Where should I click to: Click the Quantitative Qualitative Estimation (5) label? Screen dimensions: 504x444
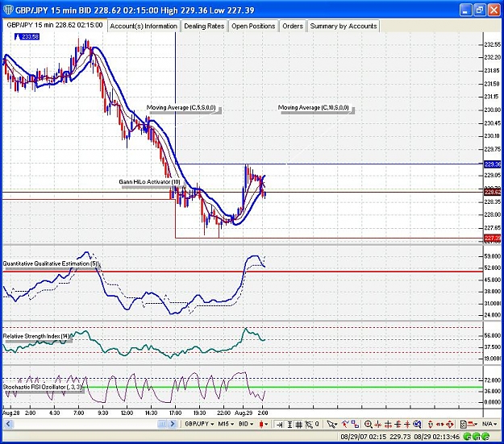[50, 263]
